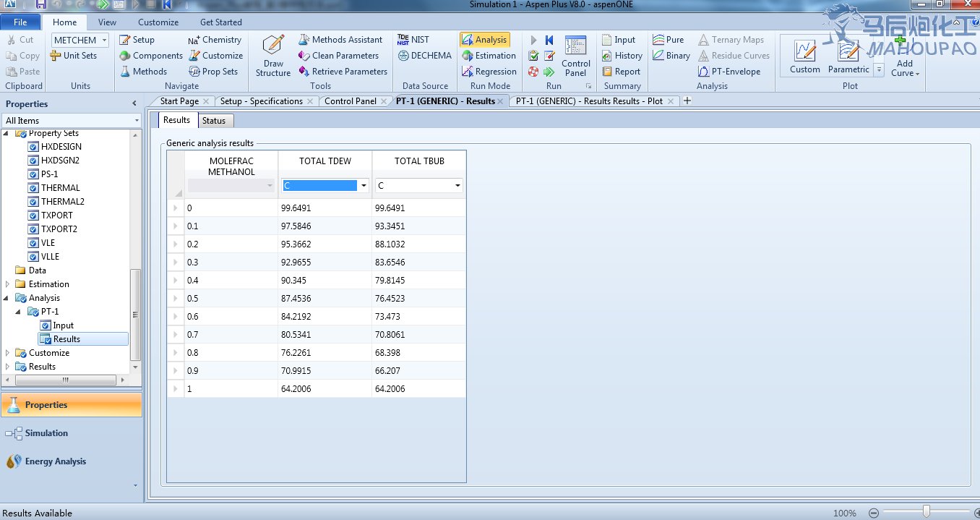Open Report summary
Screen dimensions: 980x520
(621, 72)
